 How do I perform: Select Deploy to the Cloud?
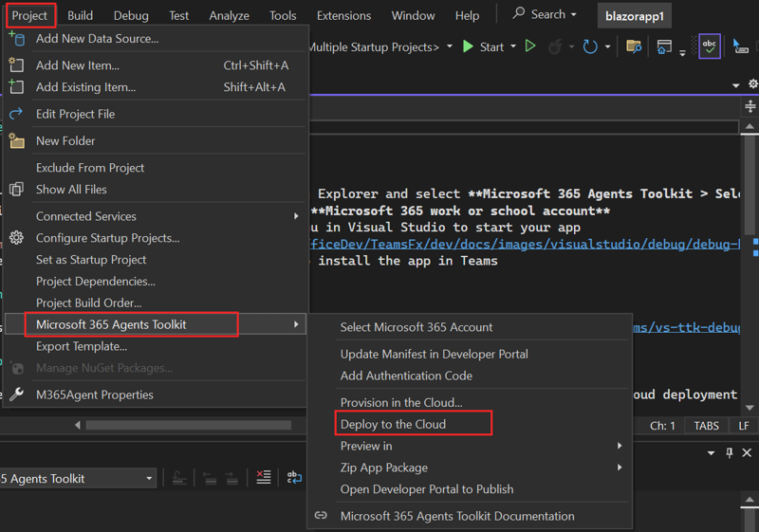393,424
